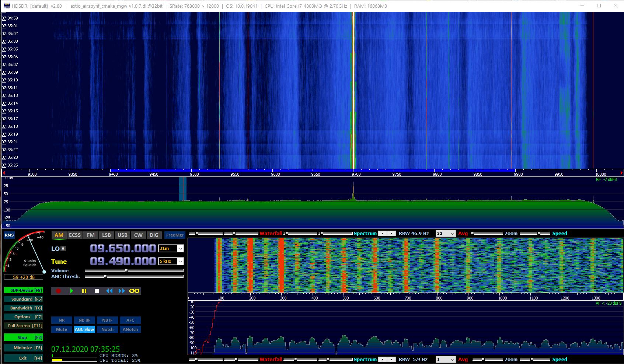
Task: Switch to CW mode
Action: [x=138, y=235]
